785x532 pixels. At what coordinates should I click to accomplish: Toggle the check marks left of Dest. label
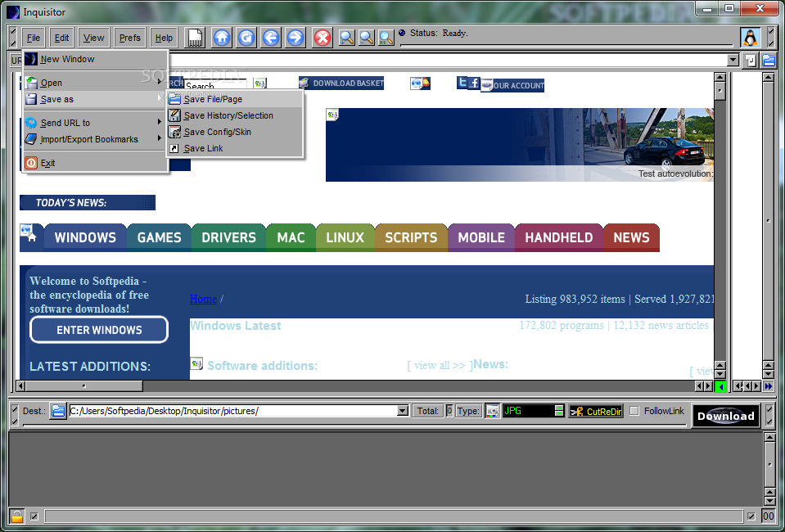coord(14,414)
